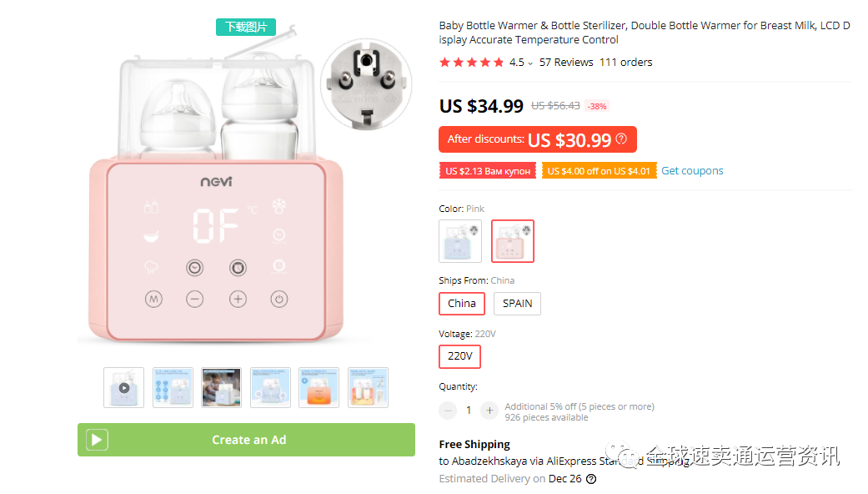Select the orange warmer gallery thumbnail
The height and width of the screenshot is (494, 868).
pyautogui.click(x=319, y=387)
